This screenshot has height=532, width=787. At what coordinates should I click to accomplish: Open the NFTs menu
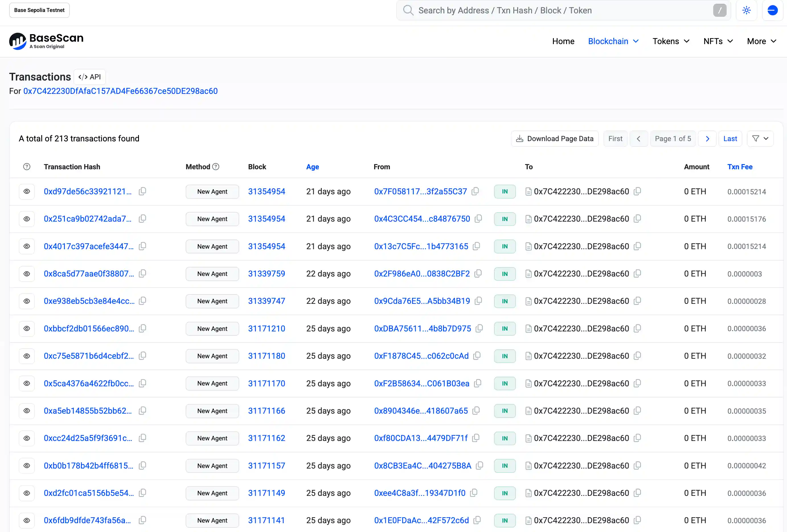718,41
